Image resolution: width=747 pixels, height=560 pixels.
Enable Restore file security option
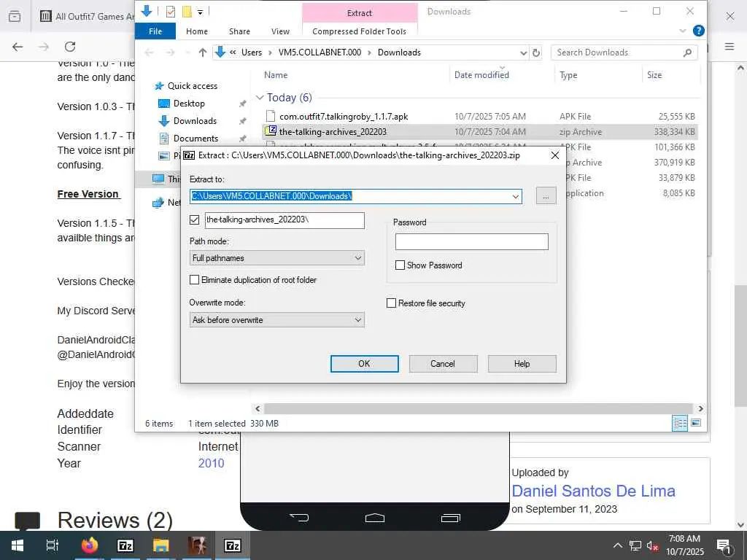point(391,303)
